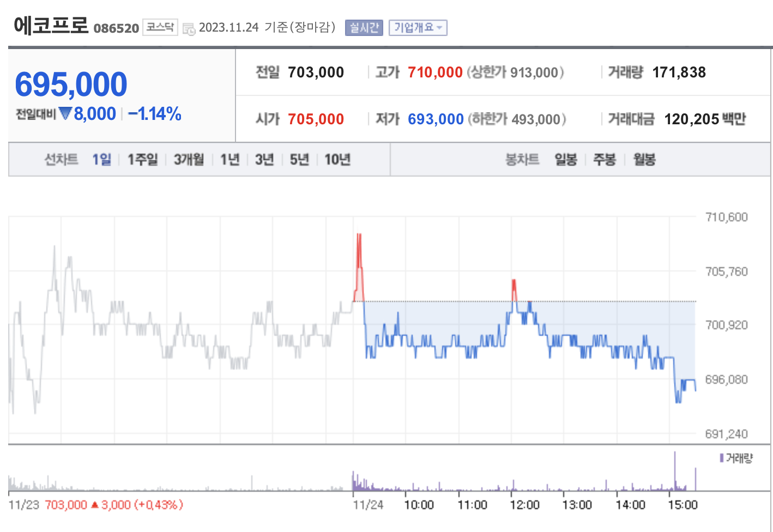Switch to the 1년 chart period
This screenshot has width=773, height=532.
point(230,159)
